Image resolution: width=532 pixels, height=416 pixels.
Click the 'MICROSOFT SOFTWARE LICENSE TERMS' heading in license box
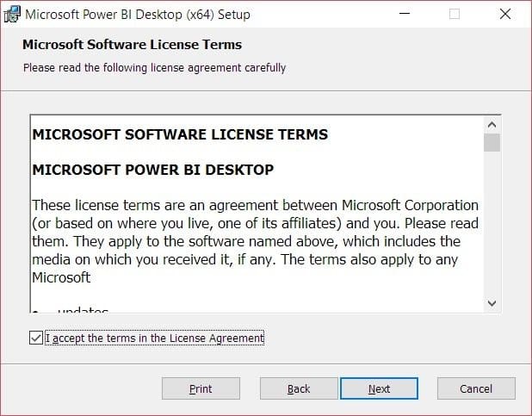coord(180,134)
